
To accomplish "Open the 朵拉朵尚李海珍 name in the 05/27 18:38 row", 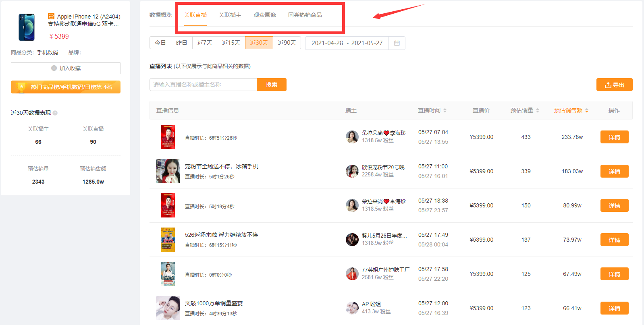I will click(384, 201).
